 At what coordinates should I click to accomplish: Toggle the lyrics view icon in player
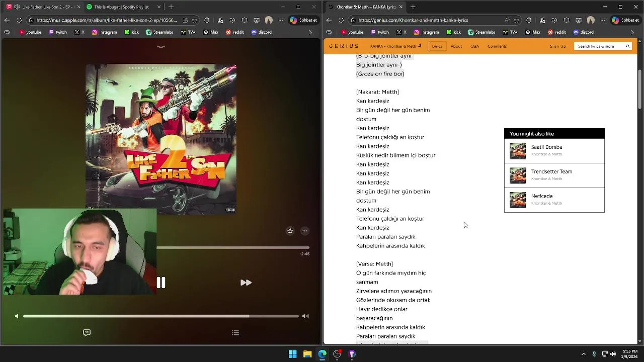coord(87,333)
